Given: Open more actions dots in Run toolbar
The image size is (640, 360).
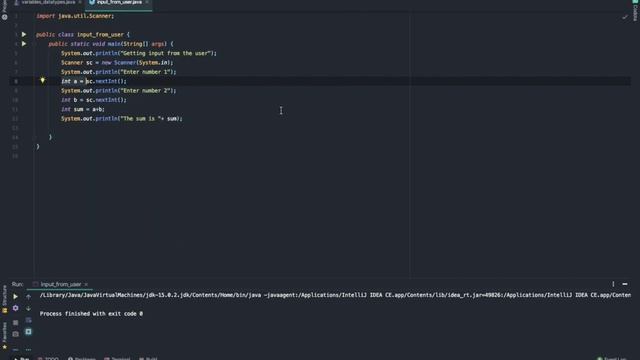Looking at the screenshot, I should coord(29,349).
